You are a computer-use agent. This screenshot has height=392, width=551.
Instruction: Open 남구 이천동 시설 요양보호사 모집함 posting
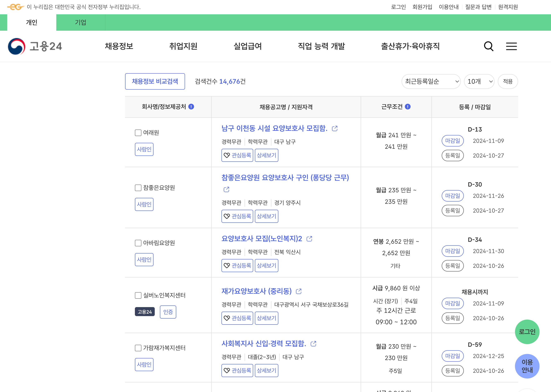coord(274,128)
